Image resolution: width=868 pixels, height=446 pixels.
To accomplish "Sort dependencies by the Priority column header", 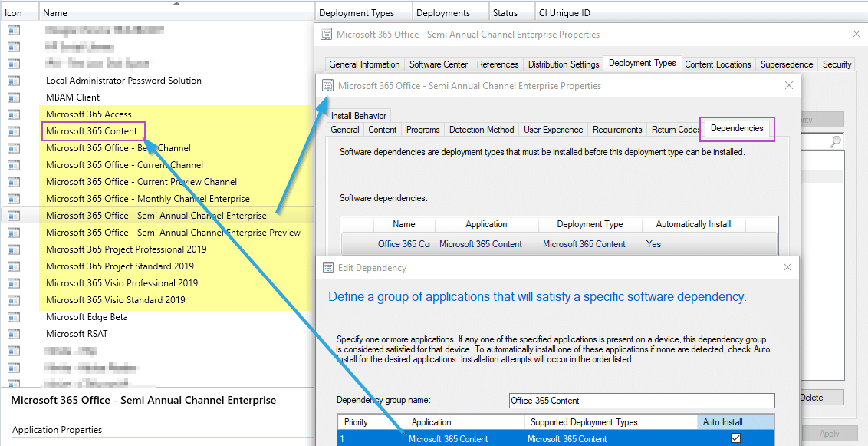I will click(356, 422).
